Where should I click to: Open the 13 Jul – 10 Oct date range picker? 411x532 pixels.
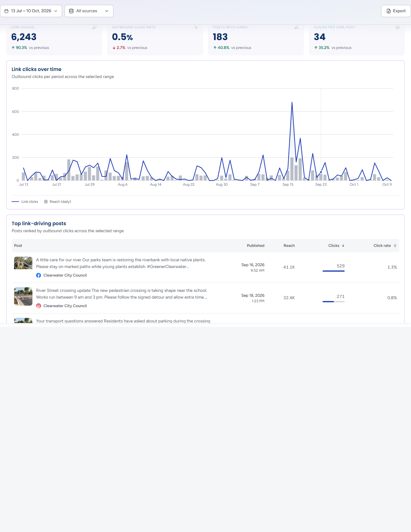31,11
